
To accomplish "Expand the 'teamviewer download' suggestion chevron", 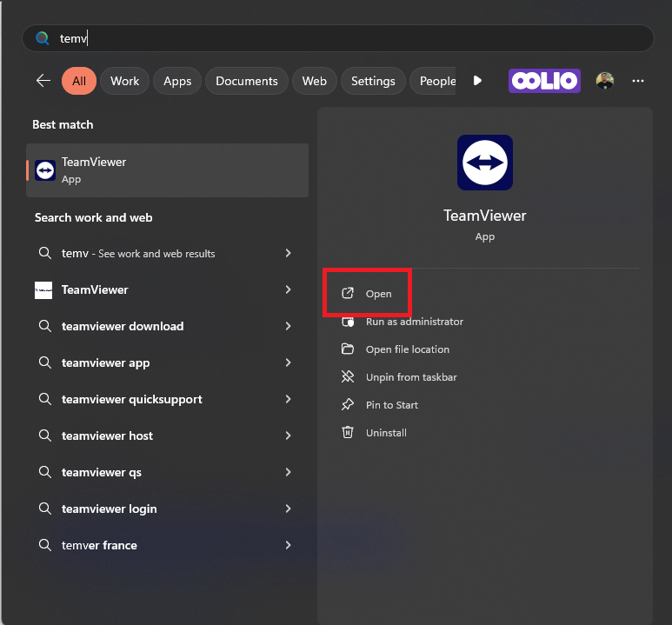I will point(288,327).
